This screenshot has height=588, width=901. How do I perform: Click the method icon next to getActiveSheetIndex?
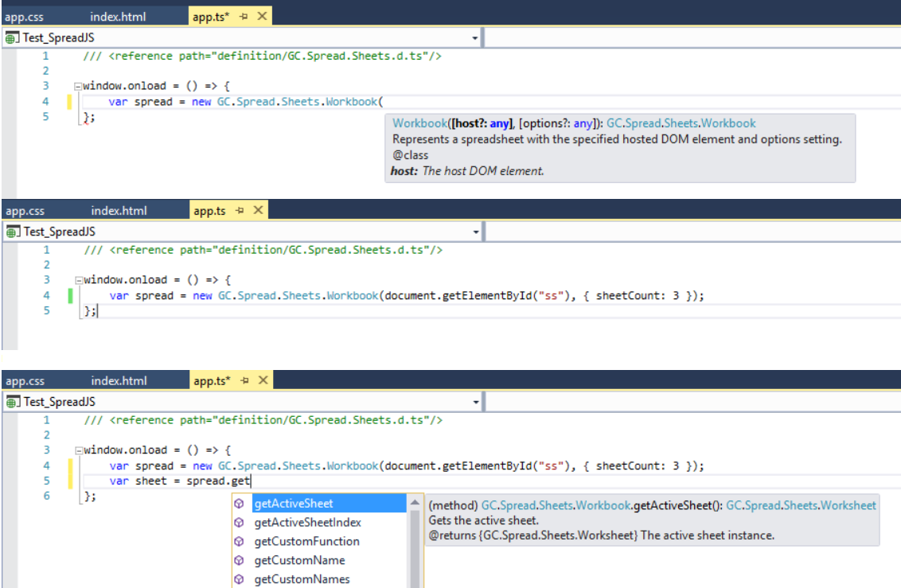tap(238, 523)
